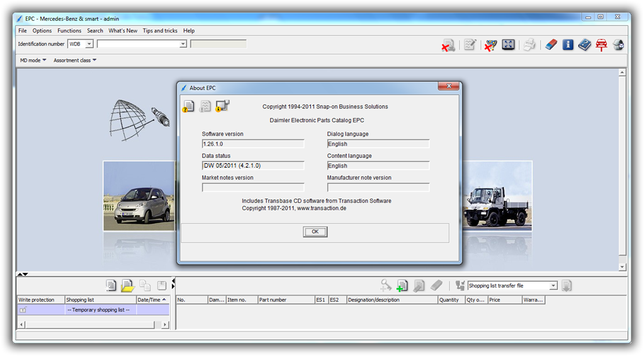Image resolution: width=644 pixels, height=356 pixels.
Task: Open the Tips and tricks menu
Action: [160, 30]
